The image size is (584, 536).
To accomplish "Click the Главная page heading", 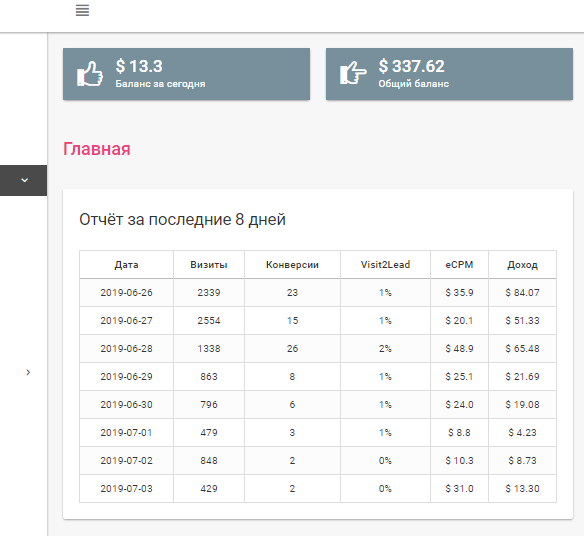I will pyautogui.click(x=97, y=149).
